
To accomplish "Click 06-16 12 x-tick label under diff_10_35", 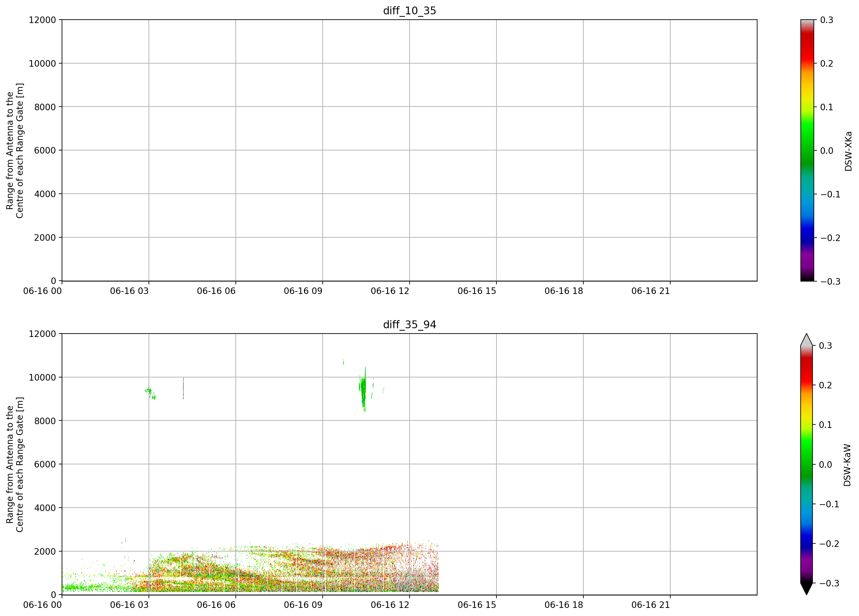I will pyautogui.click(x=390, y=291).
